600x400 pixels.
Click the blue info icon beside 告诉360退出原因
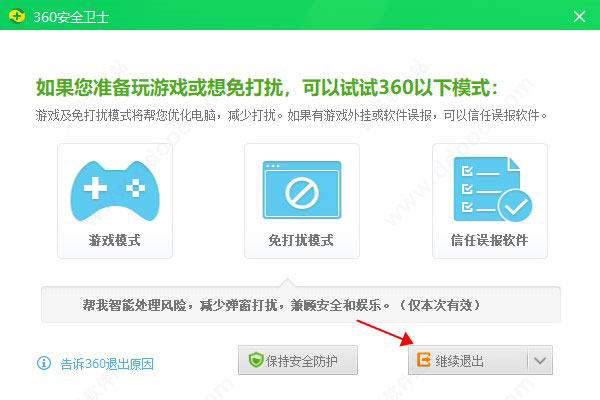point(44,363)
